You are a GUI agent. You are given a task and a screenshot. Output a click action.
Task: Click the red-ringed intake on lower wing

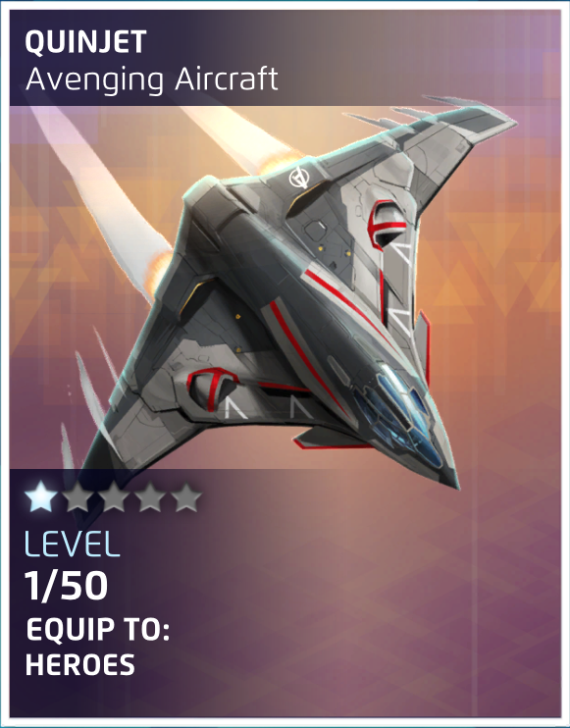[211, 389]
